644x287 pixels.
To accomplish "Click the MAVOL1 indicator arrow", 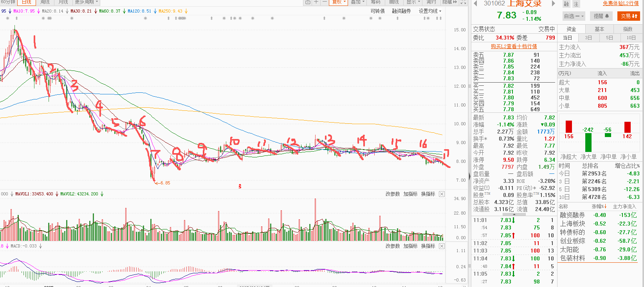I will point(57,194).
